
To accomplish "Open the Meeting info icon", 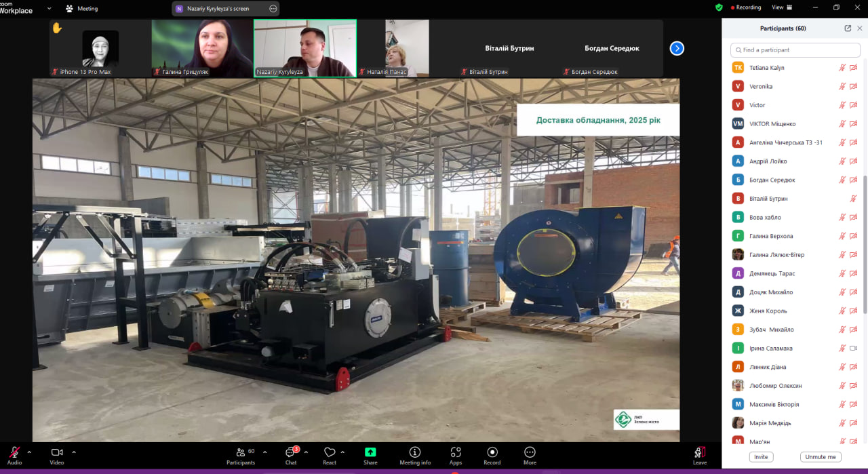I will (415, 453).
